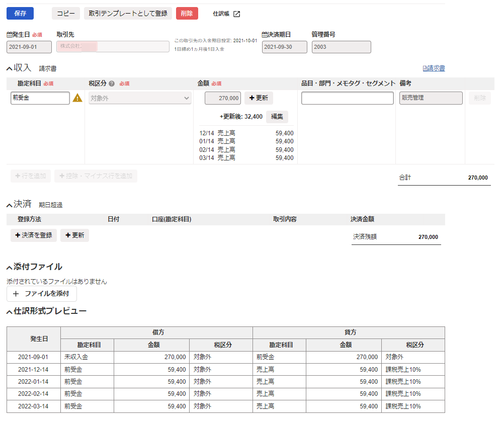
Task: Click the 編集 button
Action: pyautogui.click(x=277, y=116)
